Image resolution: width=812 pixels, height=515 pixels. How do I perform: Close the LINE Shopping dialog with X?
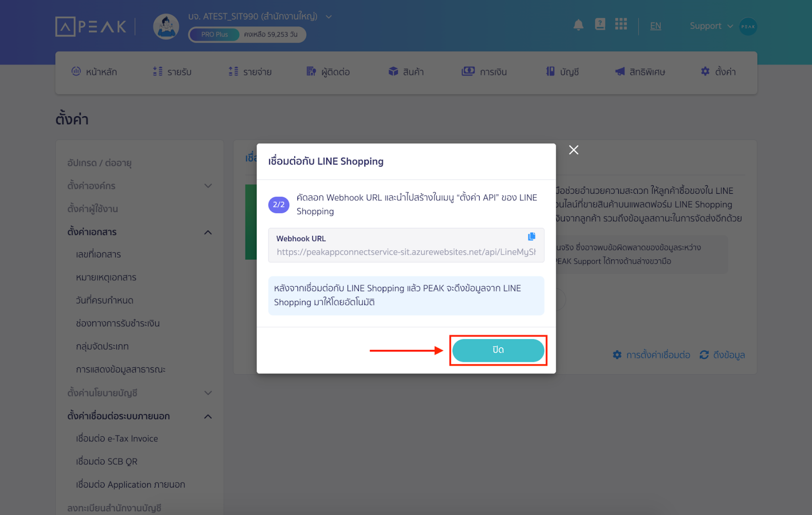(573, 150)
